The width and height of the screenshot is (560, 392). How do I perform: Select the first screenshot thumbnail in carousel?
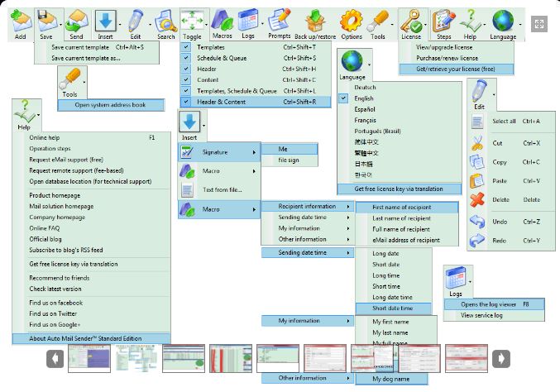pos(88,359)
